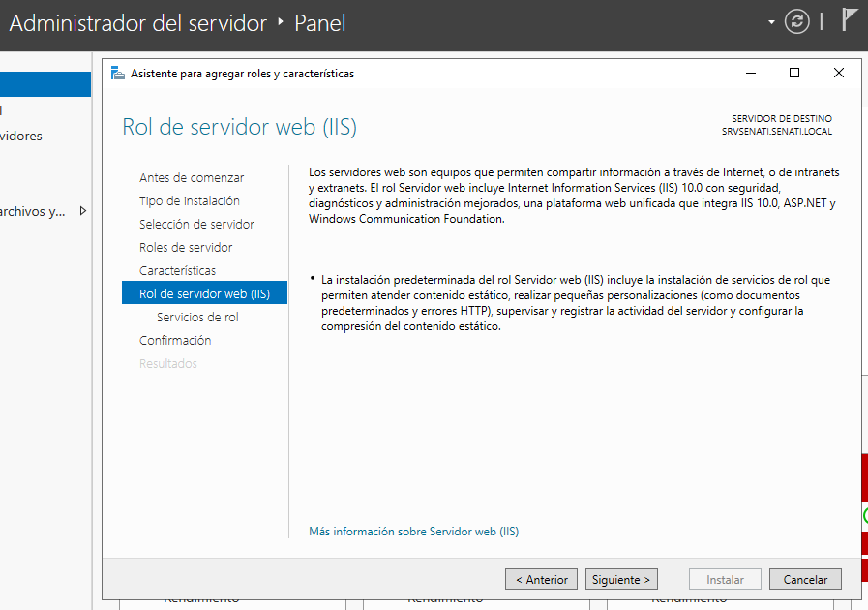This screenshot has width=868, height=610.
Task: Close the roles and features wizard window
Action: [839, 74]
